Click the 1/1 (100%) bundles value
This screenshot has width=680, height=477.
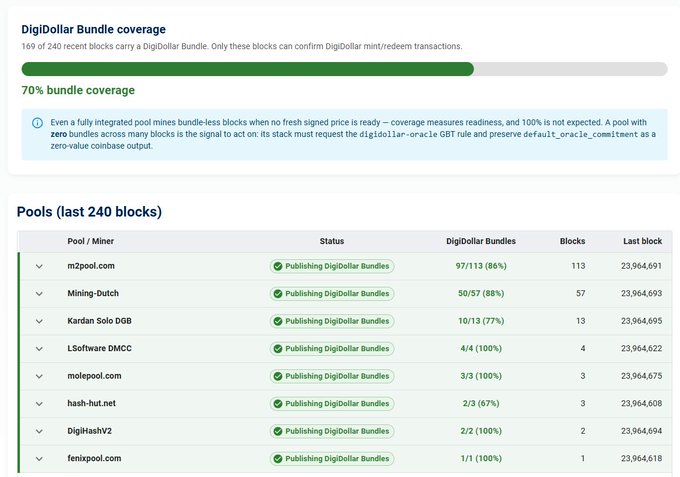[x=481, y=458]
